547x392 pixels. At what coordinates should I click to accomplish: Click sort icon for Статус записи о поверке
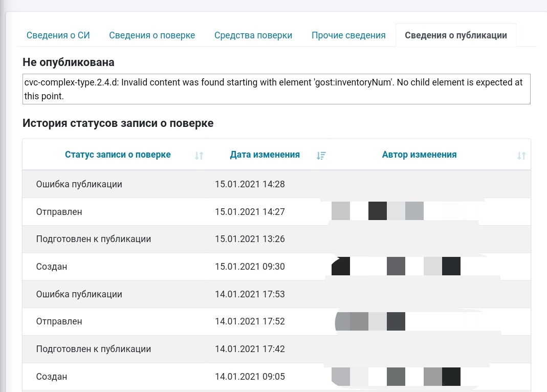point(199,156)
